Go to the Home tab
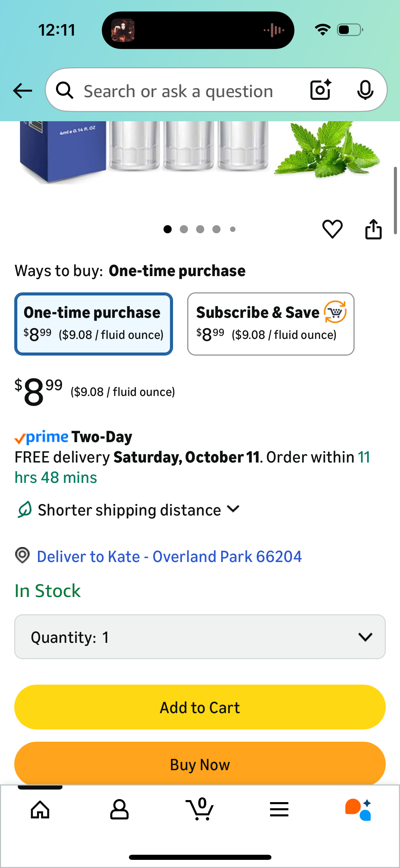The width and height of the screenshot is (400, 868). pyautogui.click(x=40, y=809)
